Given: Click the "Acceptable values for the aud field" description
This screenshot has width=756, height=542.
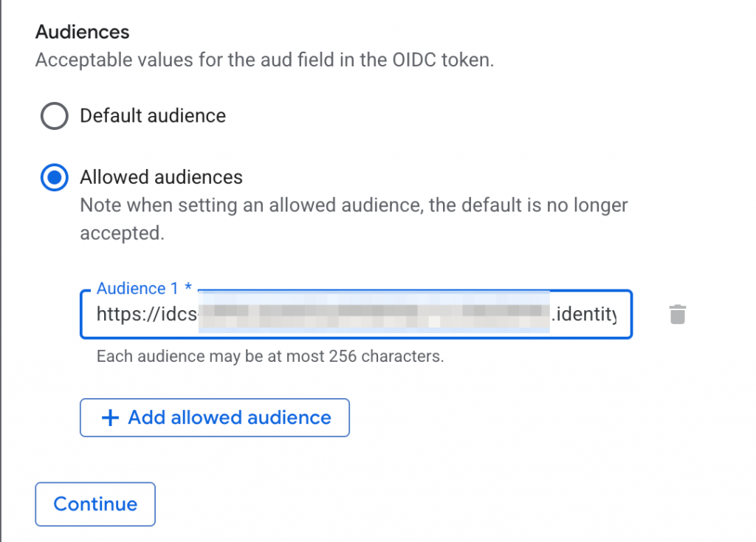Looking at the screenshot, I should [221, 60].
